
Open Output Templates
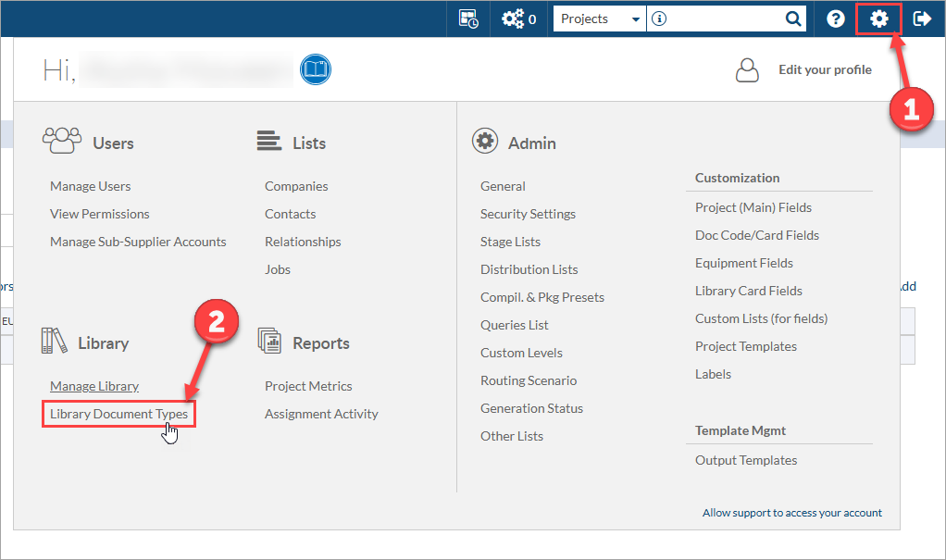coord(746,460)
